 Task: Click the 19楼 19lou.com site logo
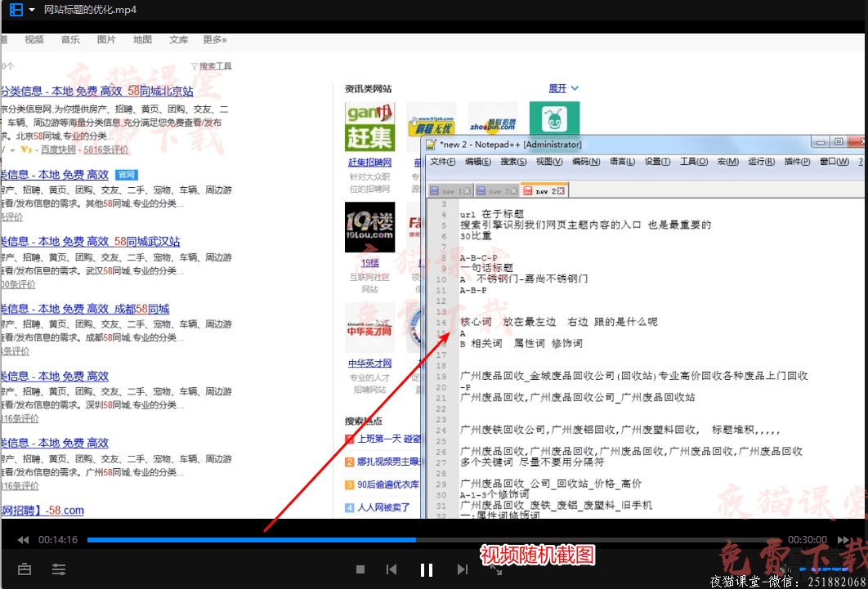(369, 227)
